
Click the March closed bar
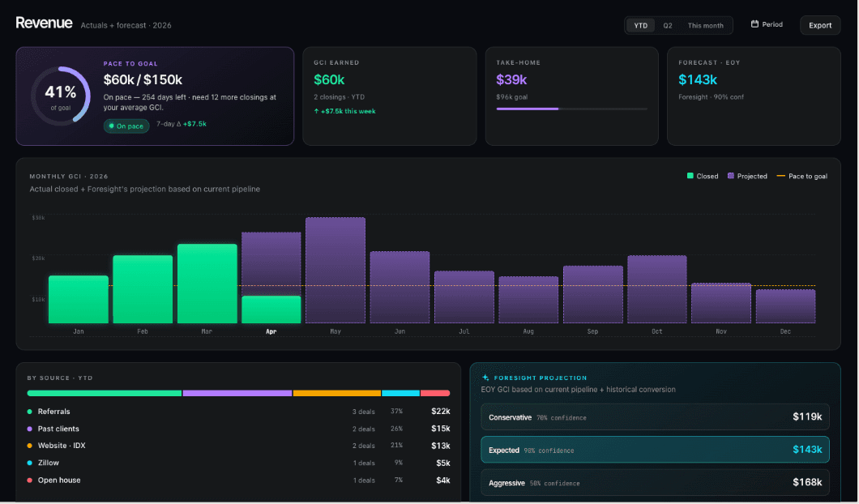(x=207, y=284)
